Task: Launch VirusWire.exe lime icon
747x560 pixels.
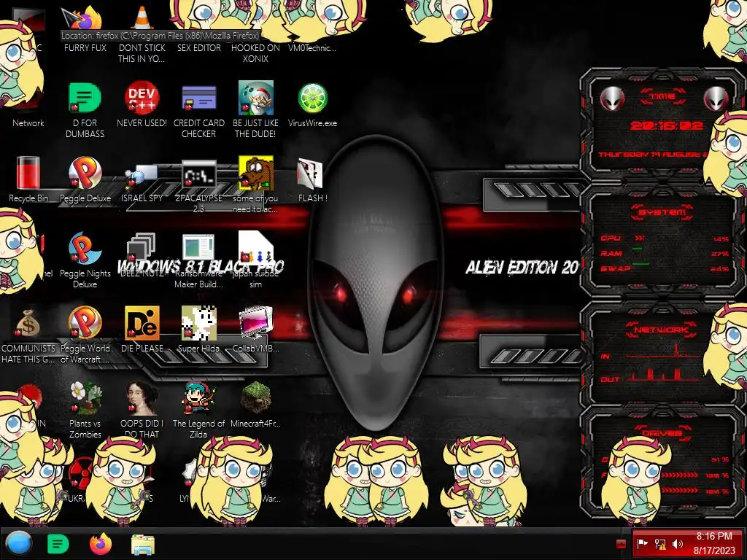Action: click(x=312, y=98)
